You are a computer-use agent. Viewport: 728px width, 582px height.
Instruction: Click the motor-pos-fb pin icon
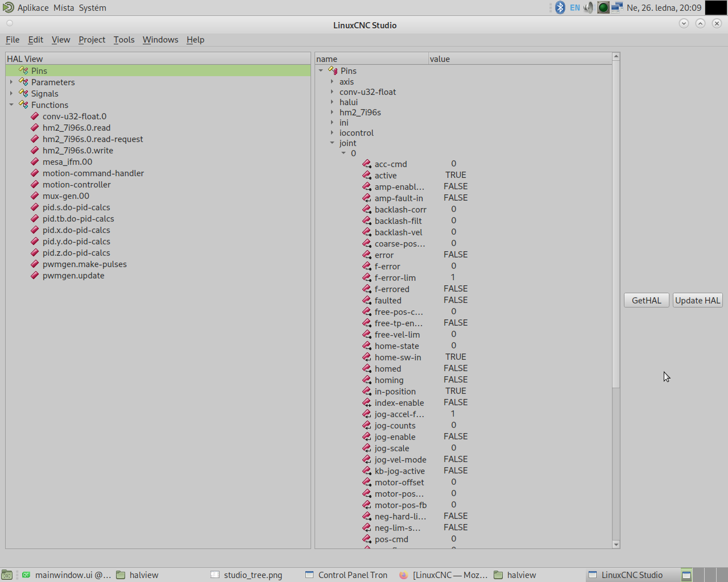(367, 505)
